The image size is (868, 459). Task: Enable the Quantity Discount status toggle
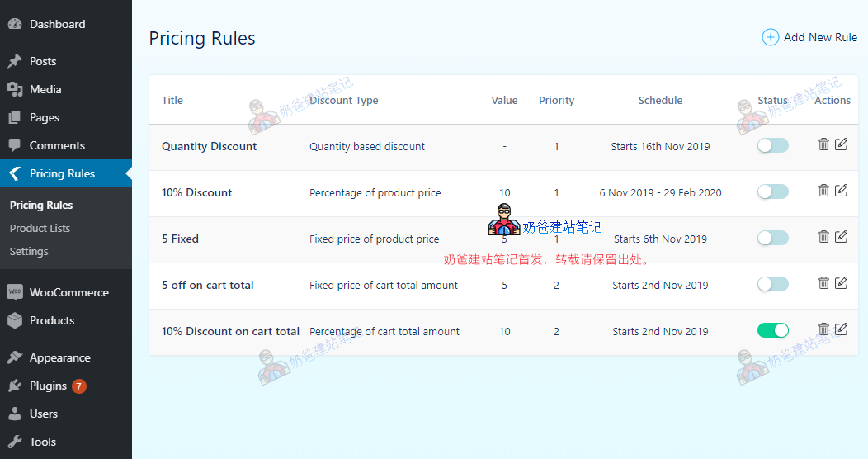coord(772,146)
